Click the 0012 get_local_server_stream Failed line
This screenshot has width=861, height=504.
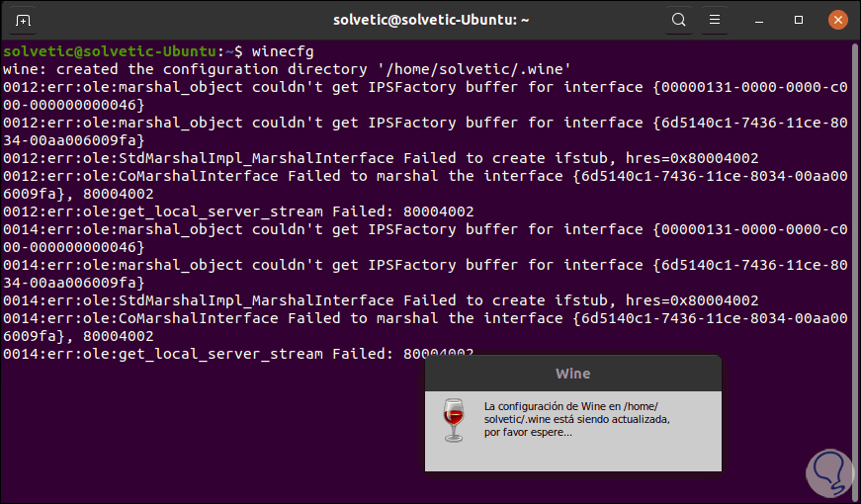pos(238,211)
